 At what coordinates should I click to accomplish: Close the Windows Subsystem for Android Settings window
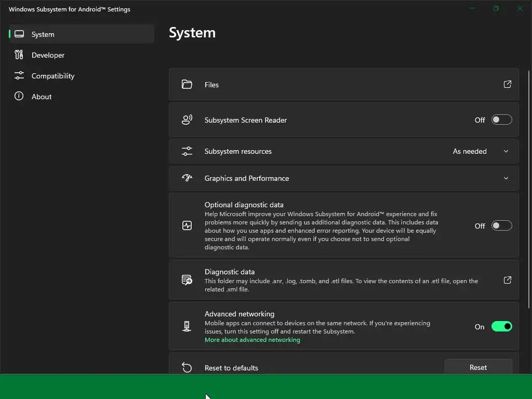pos(520,8)
